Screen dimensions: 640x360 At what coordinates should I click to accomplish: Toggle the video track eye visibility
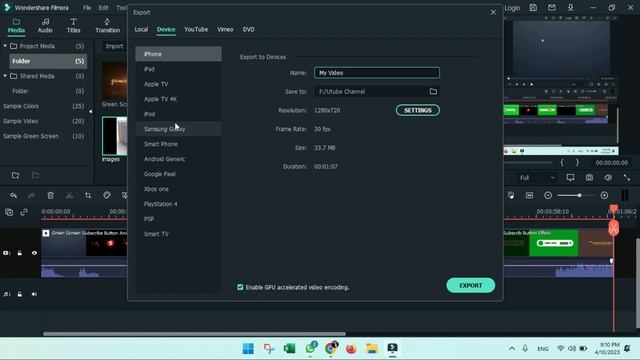pos(34,253)
